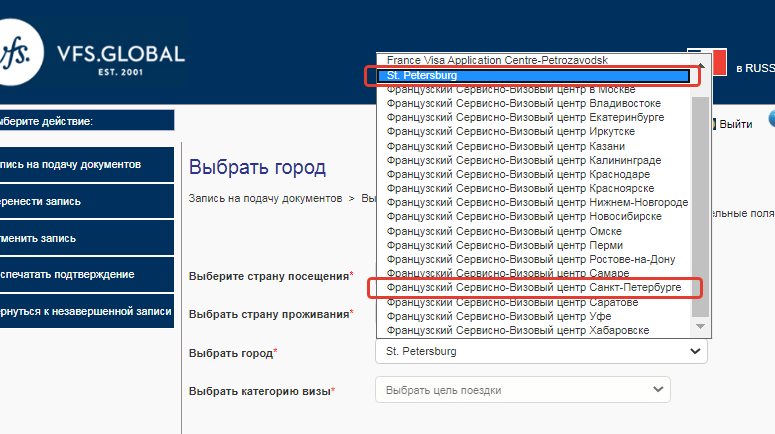Click the VFS Global logo
Viewport: 775px width, 434px height.
93,53
